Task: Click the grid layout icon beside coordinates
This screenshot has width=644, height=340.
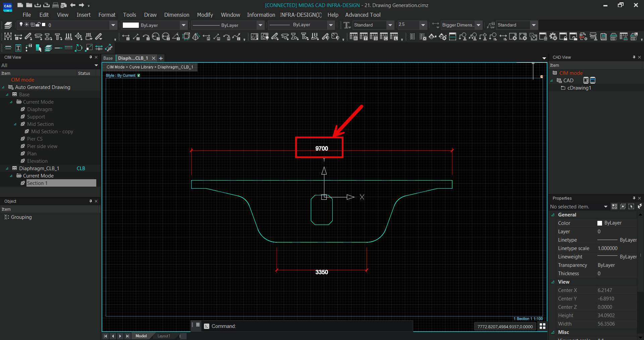Action: [542, 326]
